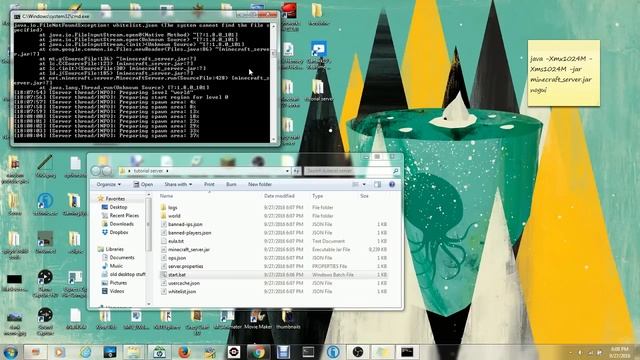Select Desktop in Favorites
Viewport: 640px width, 360px height.
118,207
